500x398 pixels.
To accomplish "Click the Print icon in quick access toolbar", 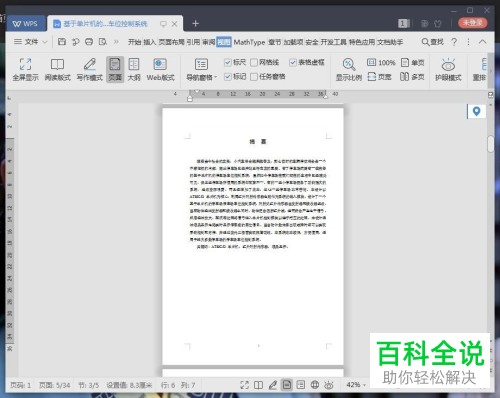I will [x=89, y=42].
